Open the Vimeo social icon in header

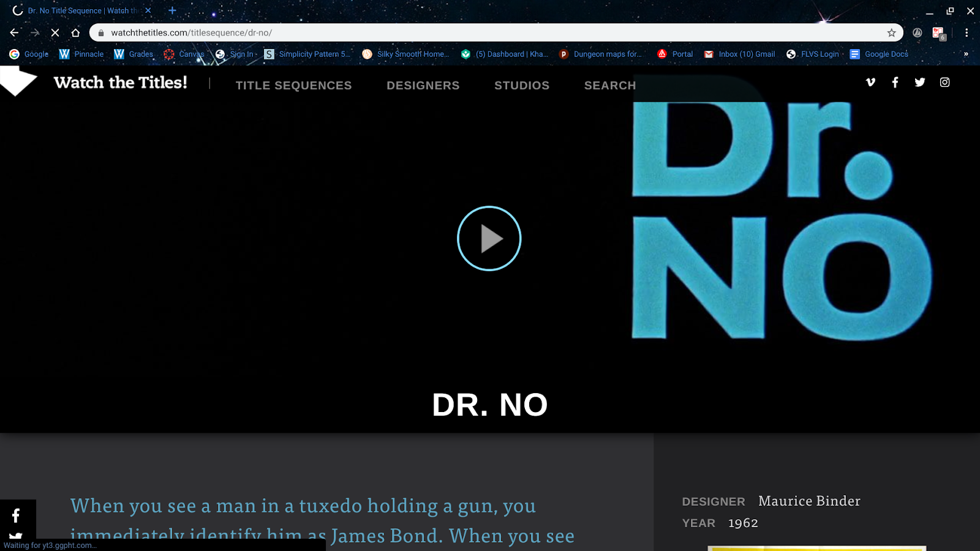click(x=870, y=82)
